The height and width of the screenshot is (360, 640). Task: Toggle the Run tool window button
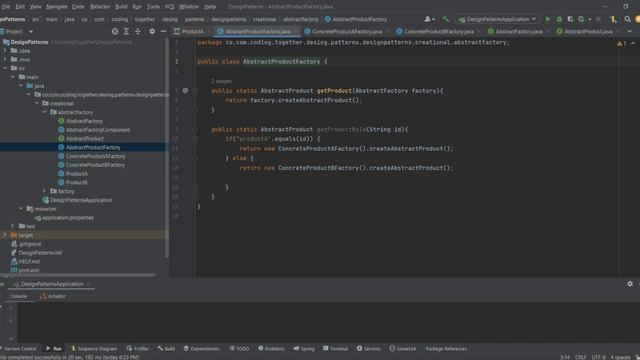(53, 349)
